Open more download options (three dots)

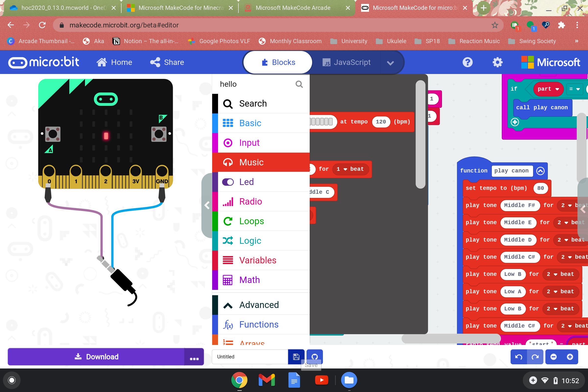[x=194, y=357]
